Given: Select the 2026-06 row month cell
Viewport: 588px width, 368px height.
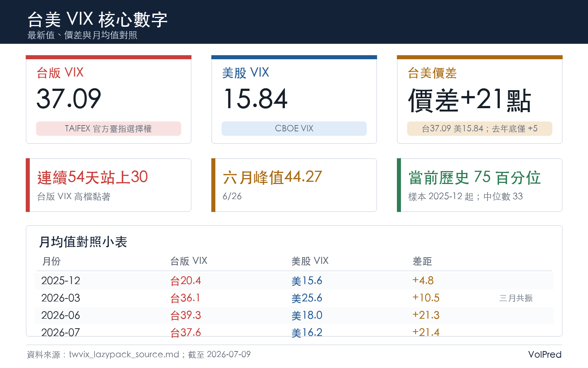Looking at the screenshot, I should (x=61, y=315).
